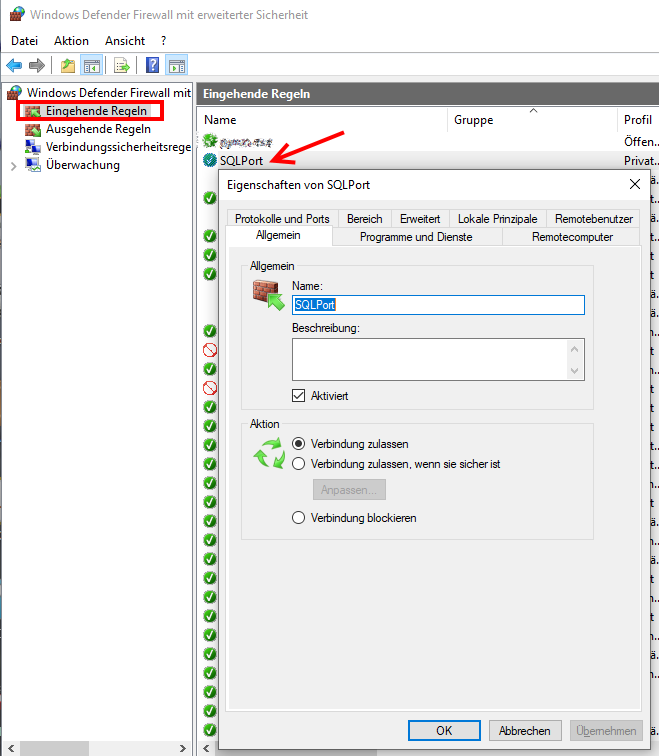The width and height of the screenshot is (659, 756).
Task: Select Ausgehende Regeln in the tree
Action: click(x=98, y=129)
